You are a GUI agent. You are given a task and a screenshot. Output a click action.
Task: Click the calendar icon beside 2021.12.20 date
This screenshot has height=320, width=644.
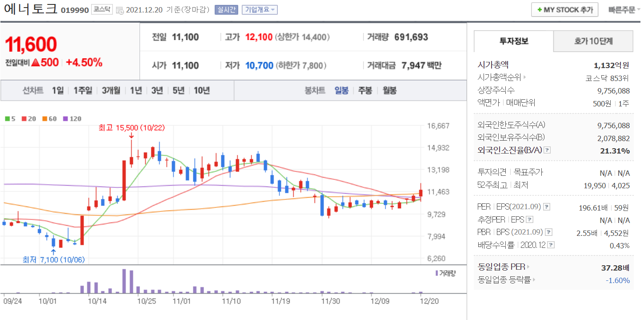(120, 10)
